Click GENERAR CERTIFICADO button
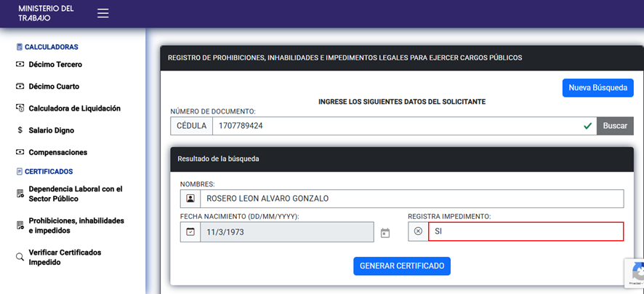Screen dimensions: 644x294 click(402, 266)
